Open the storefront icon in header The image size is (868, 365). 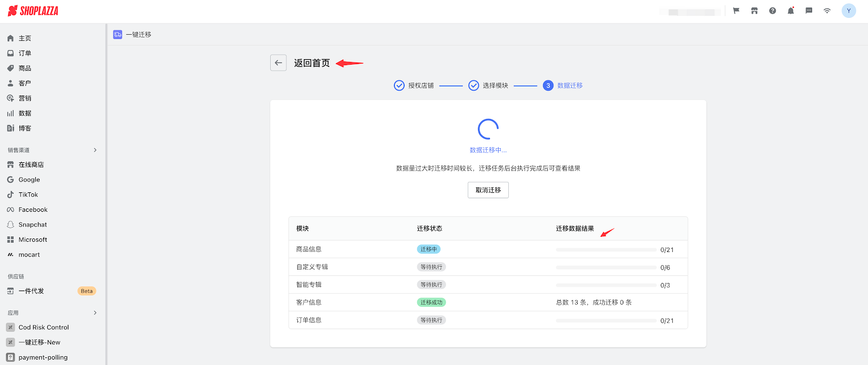pos(754,11)
